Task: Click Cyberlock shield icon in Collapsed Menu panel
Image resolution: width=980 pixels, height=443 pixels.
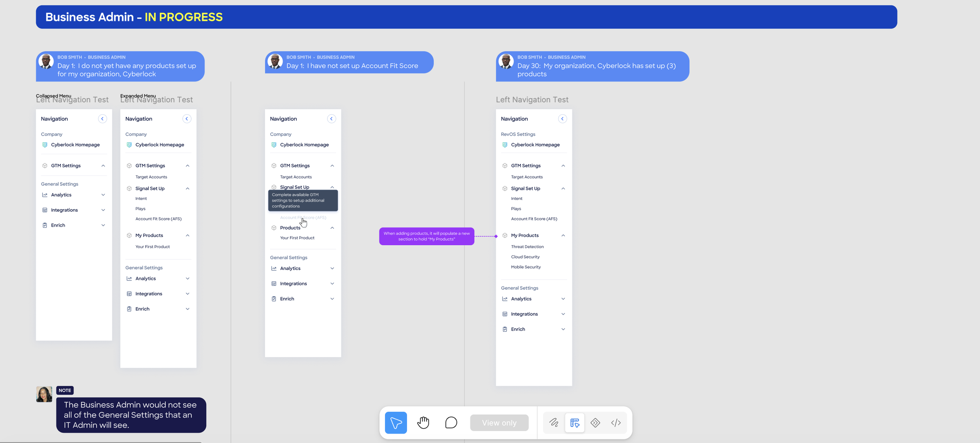Action: [45, 145]
